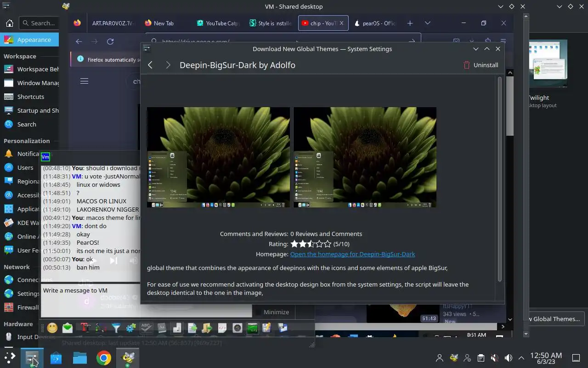The height and width of the screenshot is (368, 588).
Task: Open the KDE application launcher
Action: [10, 357]
